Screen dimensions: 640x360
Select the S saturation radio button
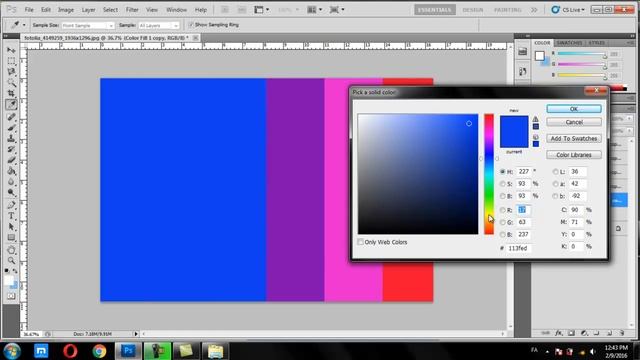(x=502, y=184)
